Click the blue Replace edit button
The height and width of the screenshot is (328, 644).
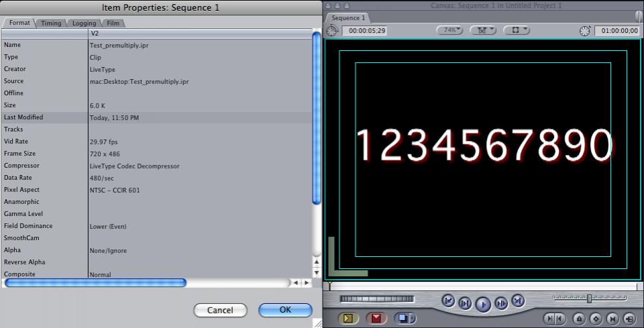(402, 318)
